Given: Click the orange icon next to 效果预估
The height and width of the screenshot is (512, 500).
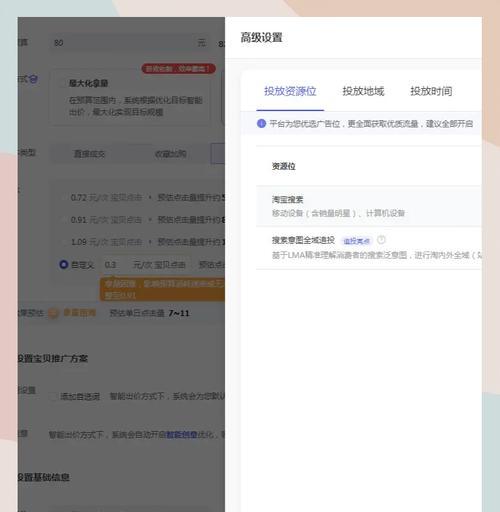Looking at the screenshot, I should [53, 313].
